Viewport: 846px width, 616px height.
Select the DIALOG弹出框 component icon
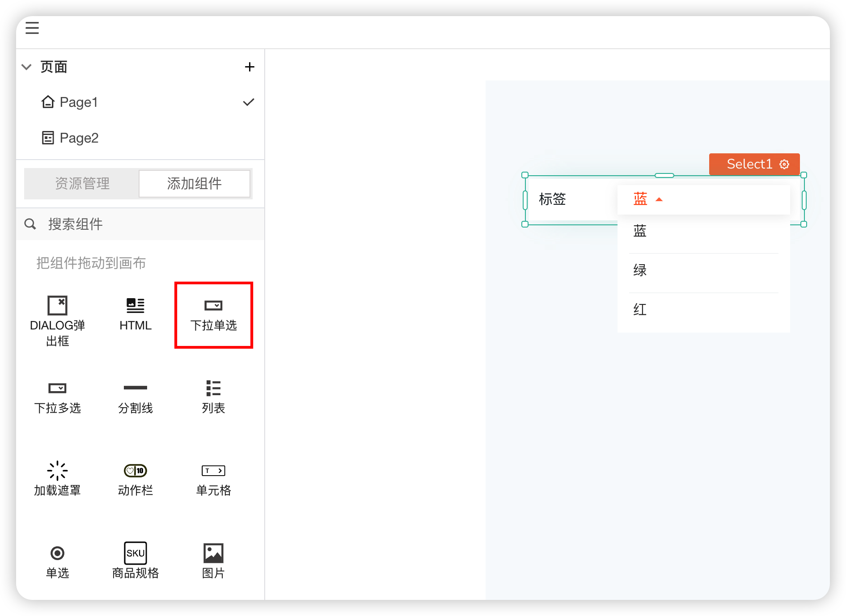pyautogui.click(x=57, y=306)
